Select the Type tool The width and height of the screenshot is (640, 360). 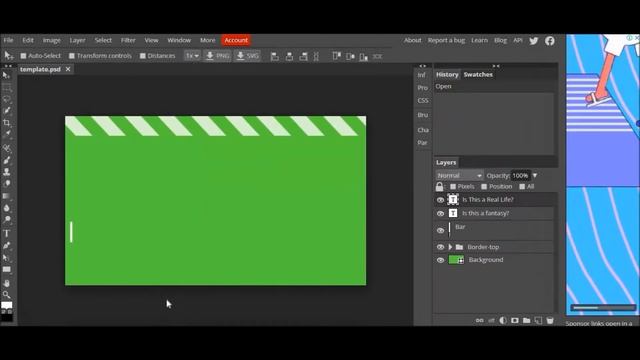tap(6, 233)
